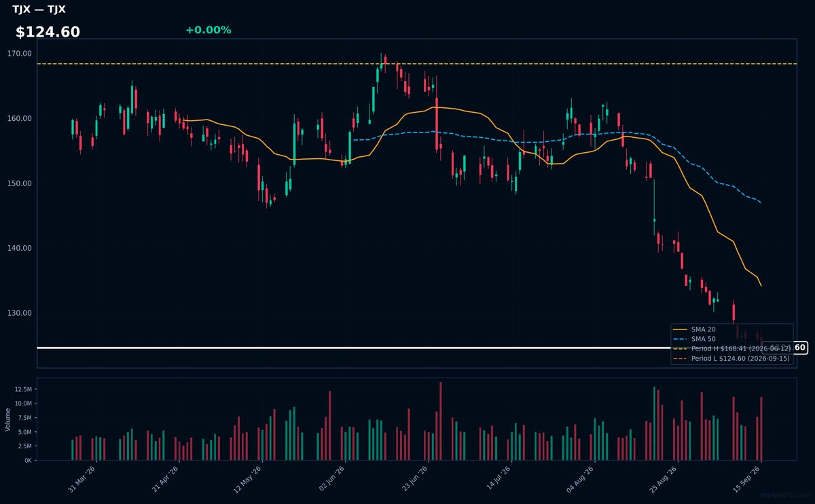Select the Period H $168.41 legend entry

tap(731, 348)
